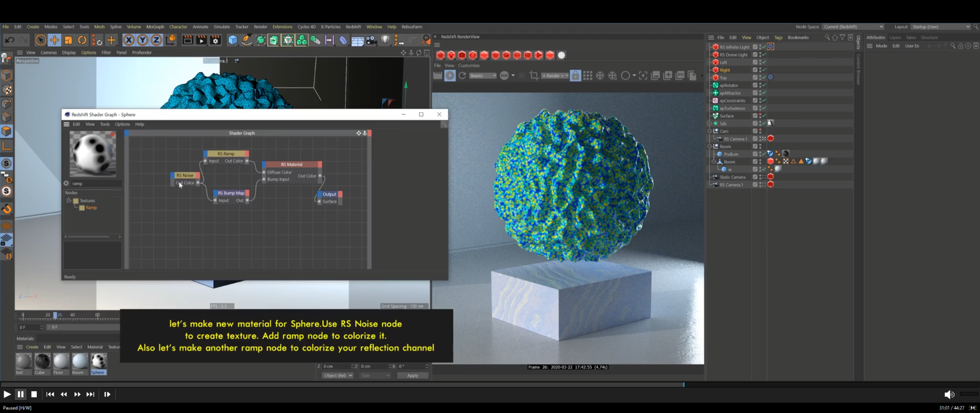Click the lock icon in Attributes panel
Image resolution: width=980 pixels, height=413 pixels.
[x=961, y=46]
